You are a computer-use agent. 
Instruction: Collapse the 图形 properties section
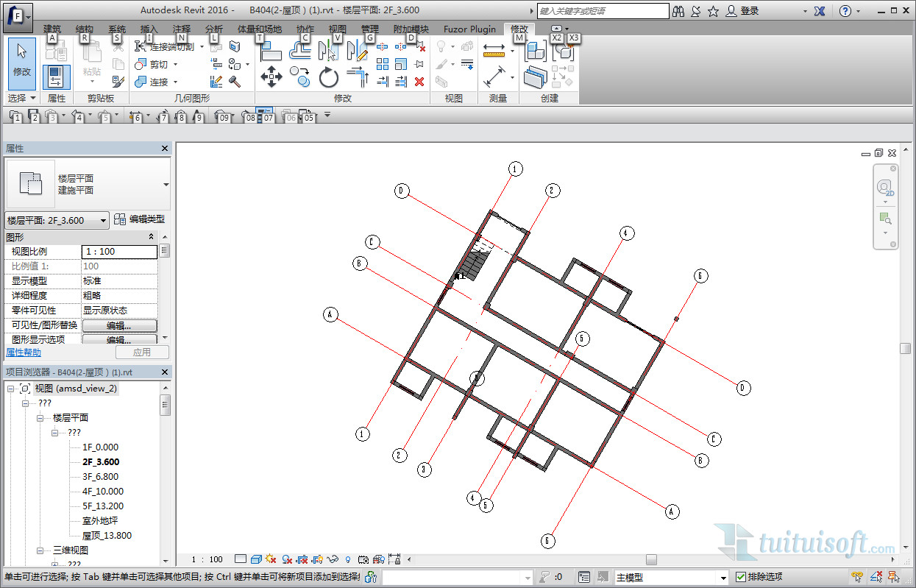151,237
